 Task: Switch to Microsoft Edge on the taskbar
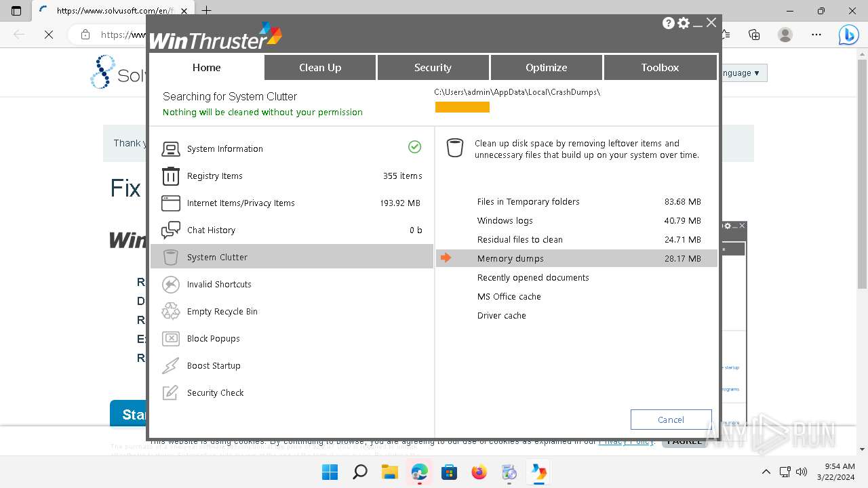coord(420,472)
